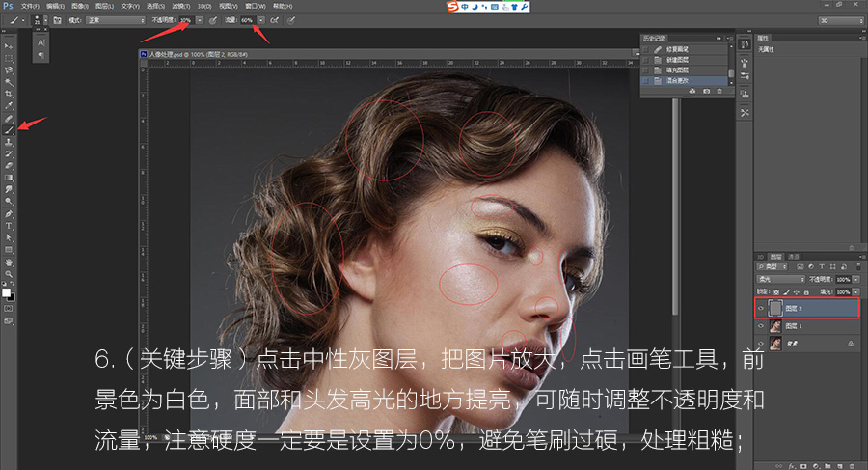
Task: Delete current state in History panel
Action: (719, 91)
